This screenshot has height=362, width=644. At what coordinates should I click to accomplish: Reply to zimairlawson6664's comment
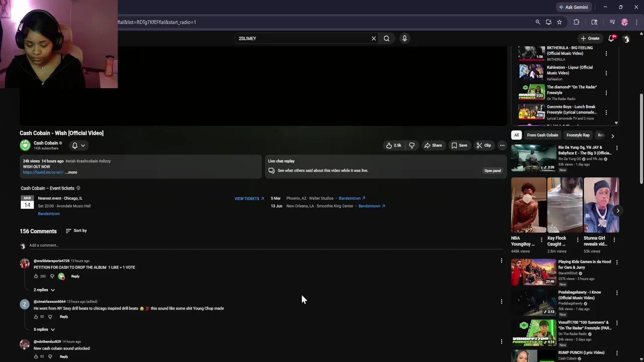(63, 317)
